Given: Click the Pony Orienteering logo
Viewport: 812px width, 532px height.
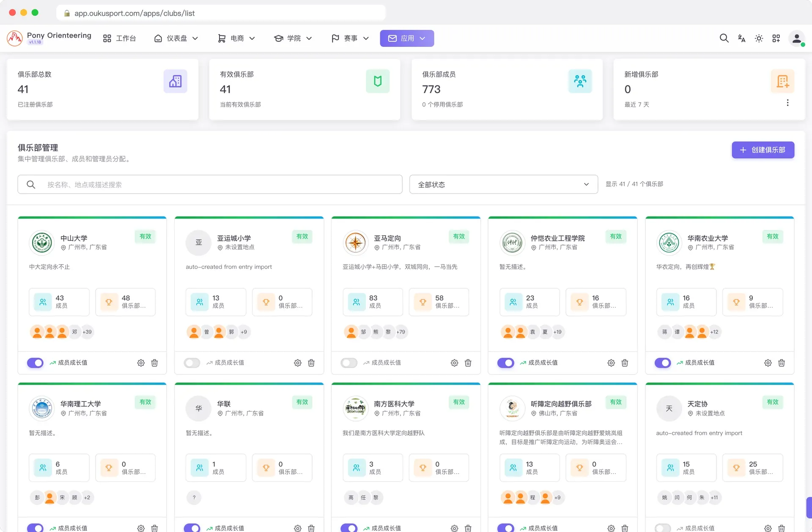Looking at the screenshot, I should coord(15,38).
